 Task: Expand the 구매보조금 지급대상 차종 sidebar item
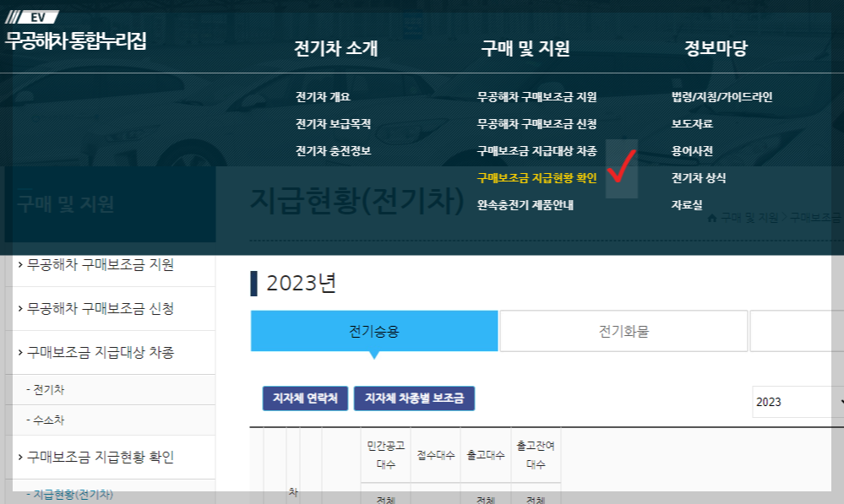[x=106, y=352]
